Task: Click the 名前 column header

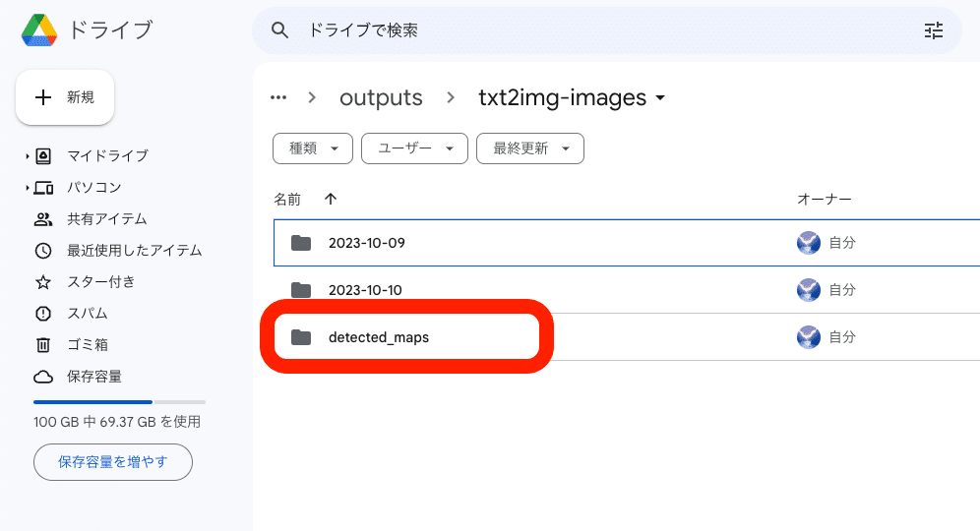Action: click(287, 200)
